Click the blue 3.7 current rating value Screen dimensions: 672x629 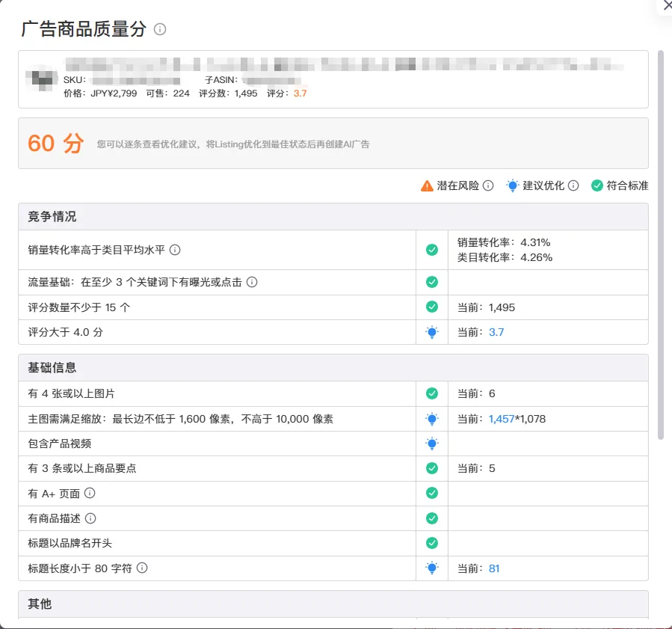click(496, 332)
